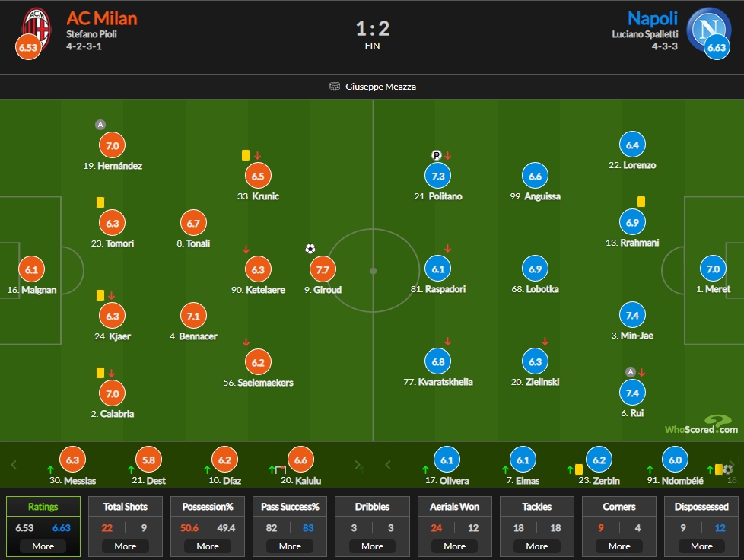This screenshot has width=744, height=560.
Task: Click the assist badge above Hernández
Action: tap(100, 125)
